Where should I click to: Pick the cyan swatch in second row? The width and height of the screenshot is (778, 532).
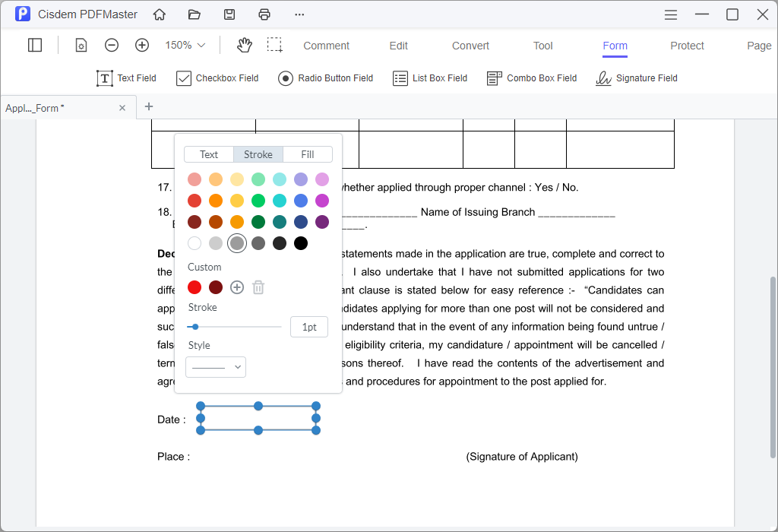[280, 201]
